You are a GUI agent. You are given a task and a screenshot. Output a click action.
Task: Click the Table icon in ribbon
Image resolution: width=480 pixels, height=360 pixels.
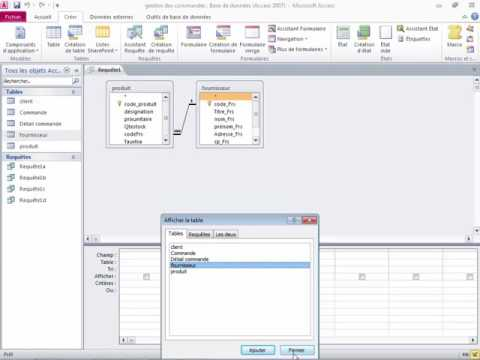[53, 37]
